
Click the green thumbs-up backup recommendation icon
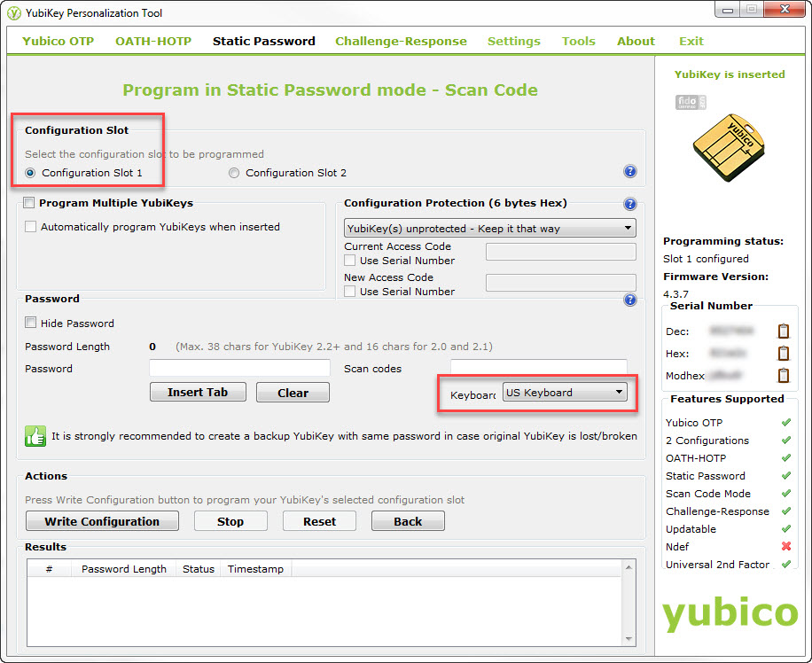(35, 436)
